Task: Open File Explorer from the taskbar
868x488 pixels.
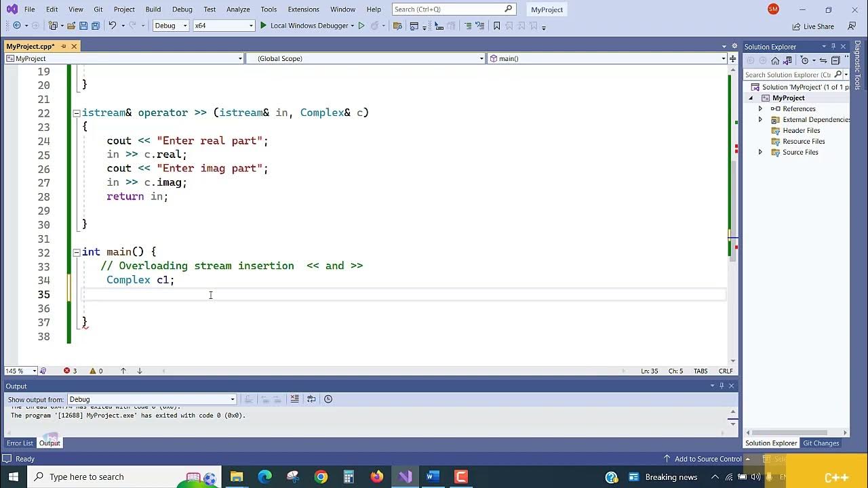Action: (x=236, y=476)
